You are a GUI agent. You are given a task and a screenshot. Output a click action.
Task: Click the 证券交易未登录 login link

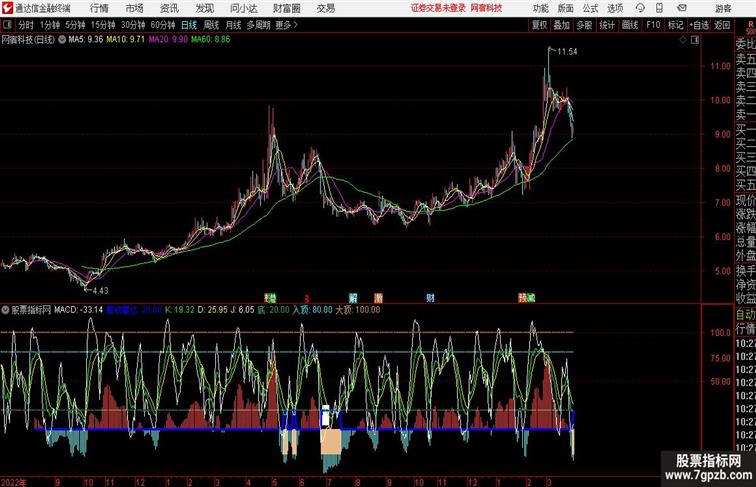[438, 8]
